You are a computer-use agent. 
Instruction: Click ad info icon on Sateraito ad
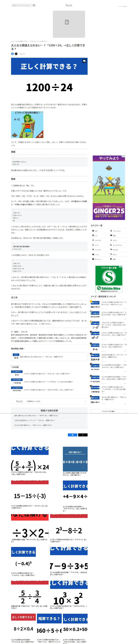point(120,267)
